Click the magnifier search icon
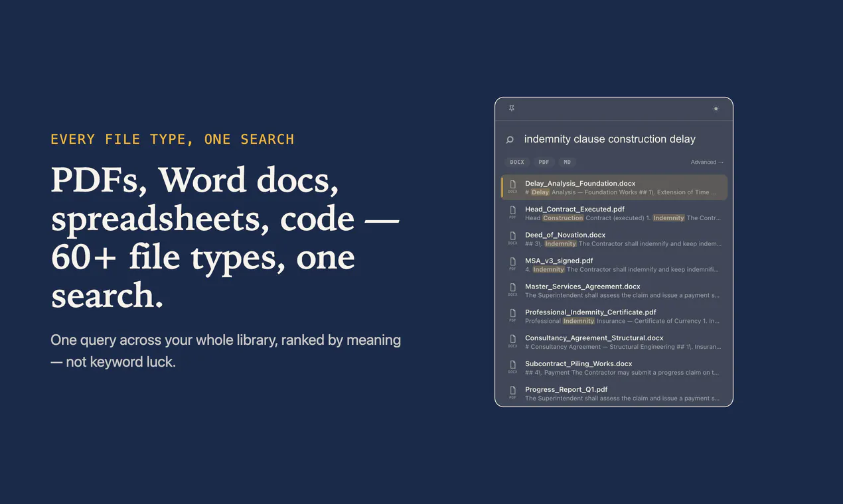 (510, 140)
